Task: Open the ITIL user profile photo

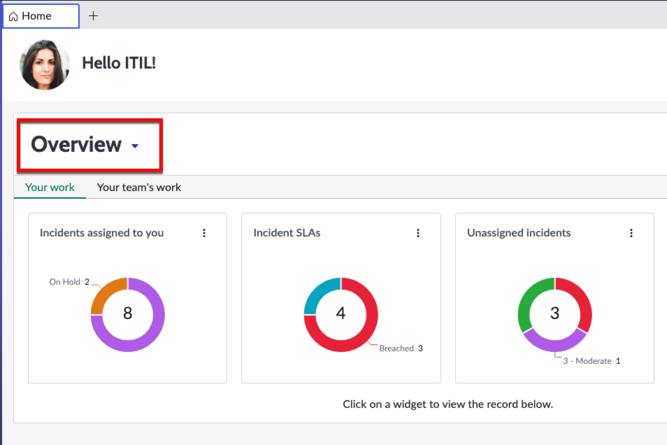Action: pos(45,65)
